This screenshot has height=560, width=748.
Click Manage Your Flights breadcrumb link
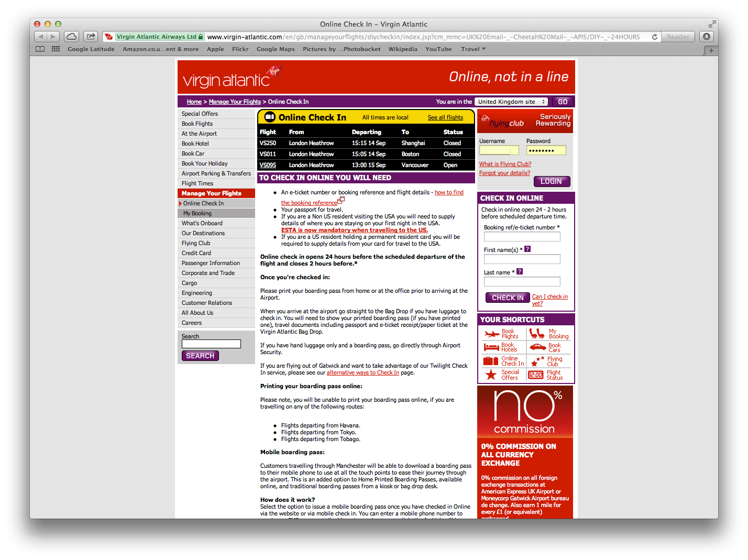235,102
